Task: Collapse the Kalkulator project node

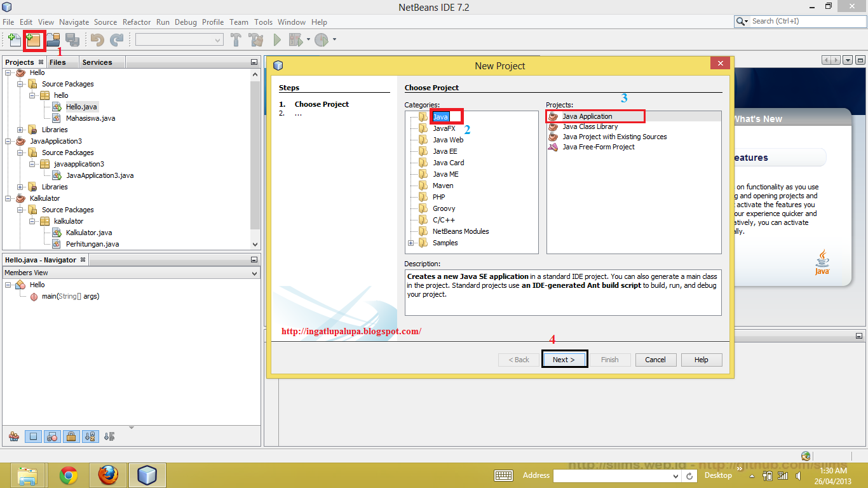Action: click(x=8, y=198)
